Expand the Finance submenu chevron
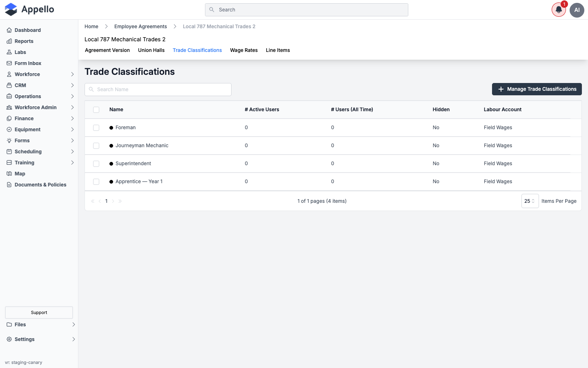Screen dimensions: 588x368 (x=72, y=119)
